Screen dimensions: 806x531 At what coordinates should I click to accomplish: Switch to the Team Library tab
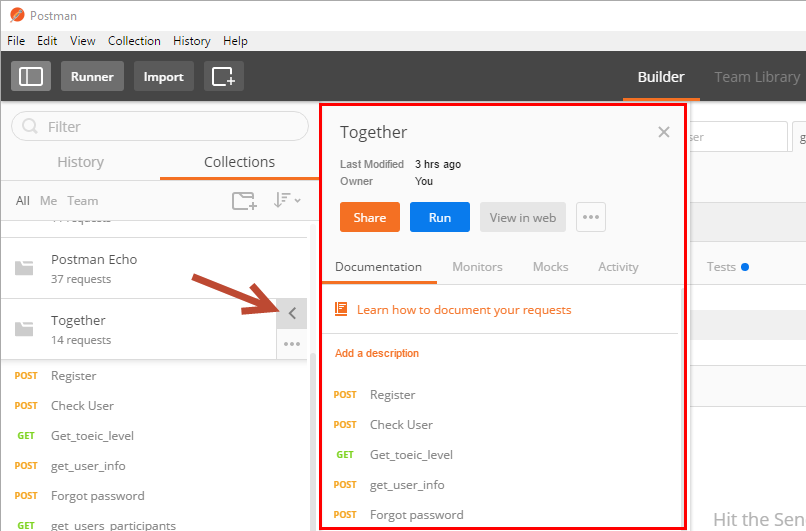(x=757, y=77)
